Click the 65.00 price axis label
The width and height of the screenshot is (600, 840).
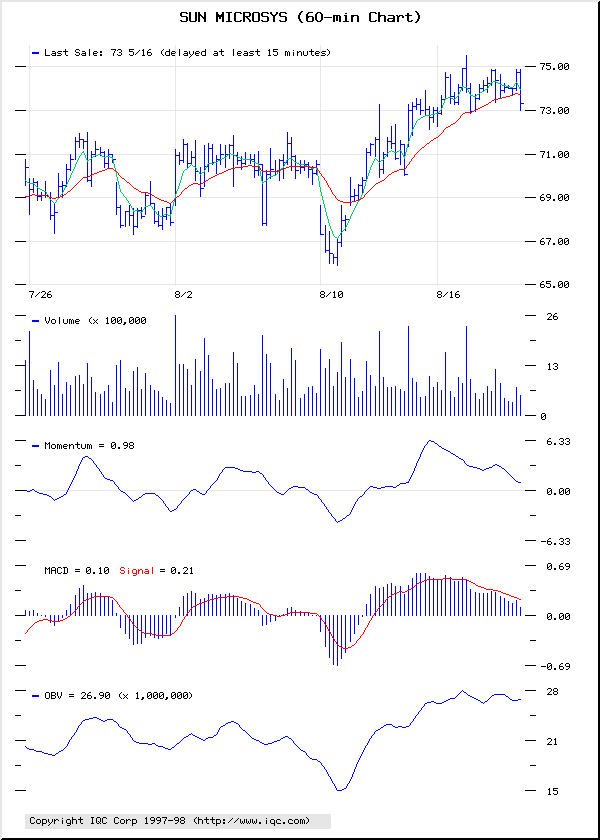(x=554, y=284)
